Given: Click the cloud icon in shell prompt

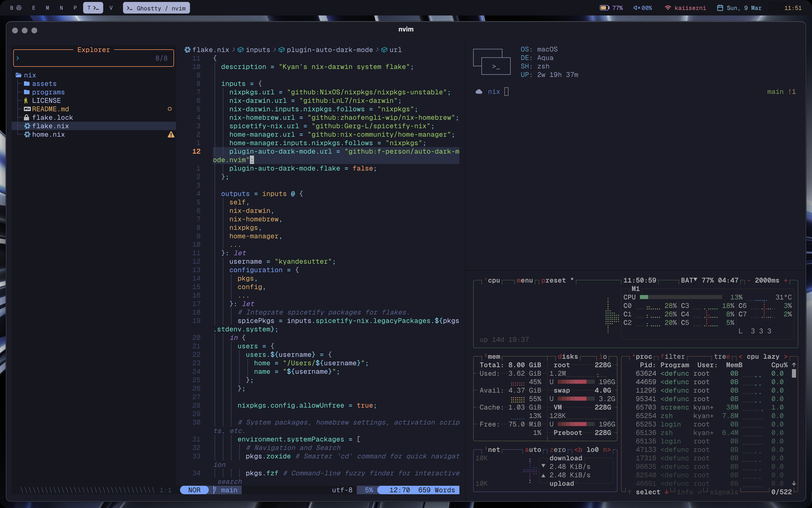Looking at the screenshot, I should click(x=479, y=92).
